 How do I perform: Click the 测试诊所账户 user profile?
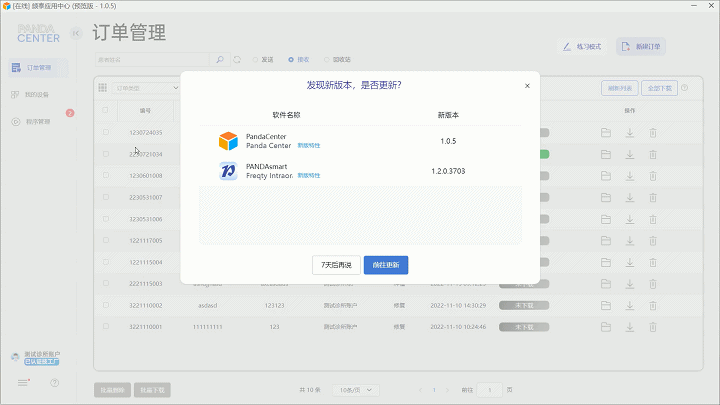(x=36, y=358)
